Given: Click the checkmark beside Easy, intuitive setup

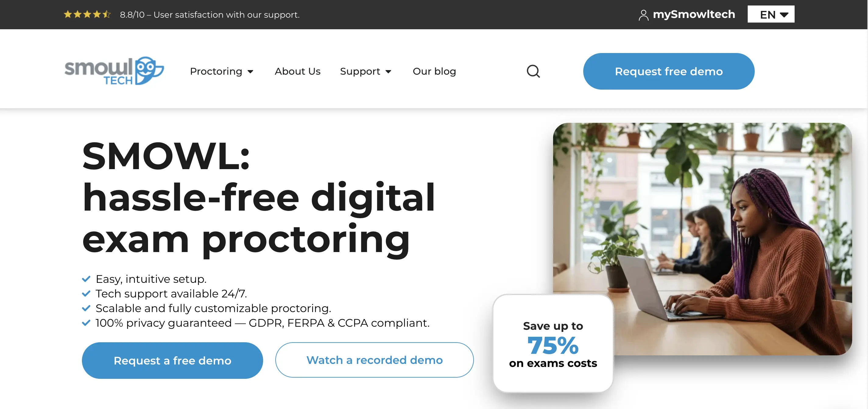Looking at the screenshot, I should [86, 279].
